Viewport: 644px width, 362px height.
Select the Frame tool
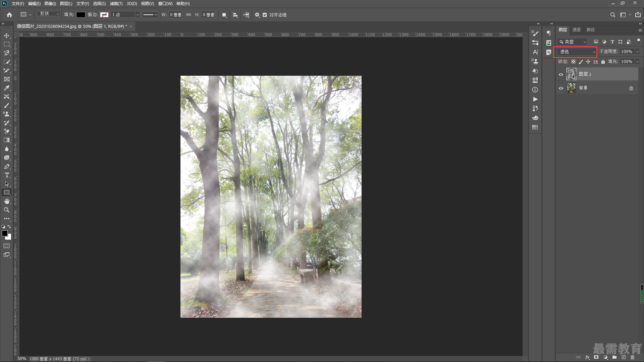point(7,79)
